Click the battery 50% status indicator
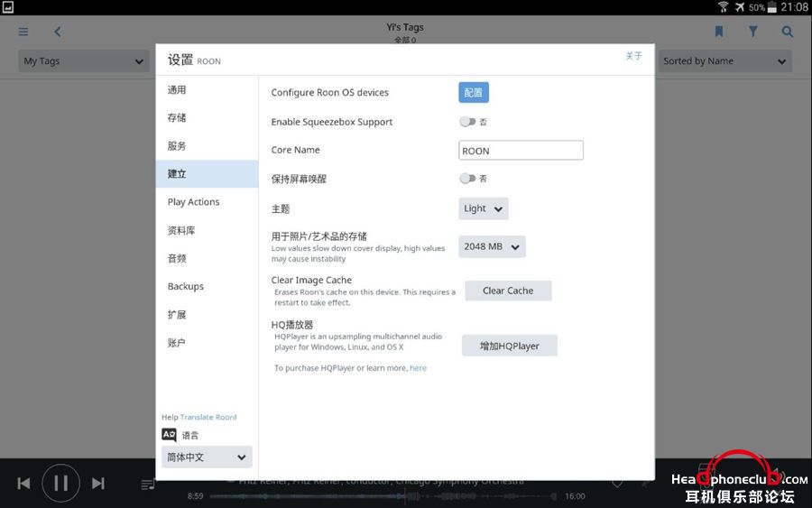 click(x=762, y=7)
